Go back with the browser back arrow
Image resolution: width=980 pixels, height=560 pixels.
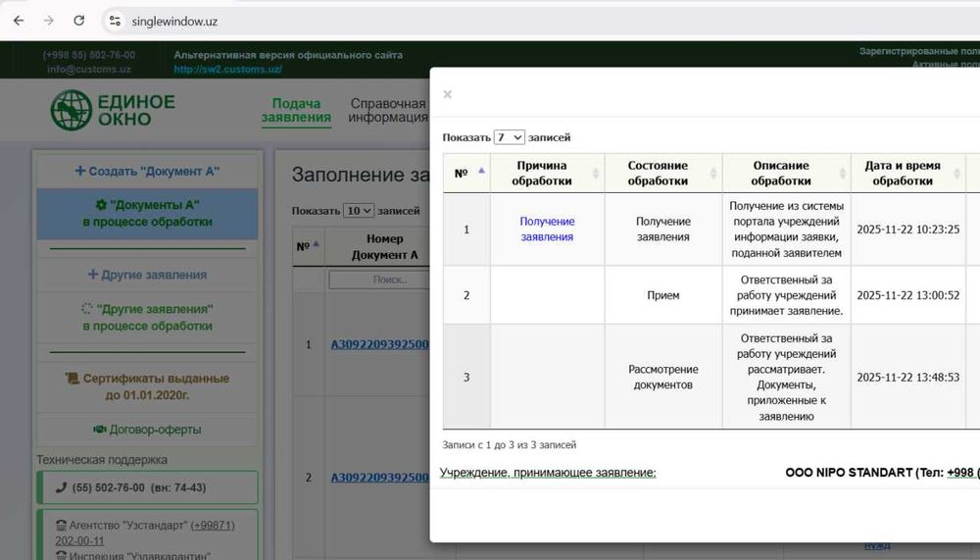19,21
